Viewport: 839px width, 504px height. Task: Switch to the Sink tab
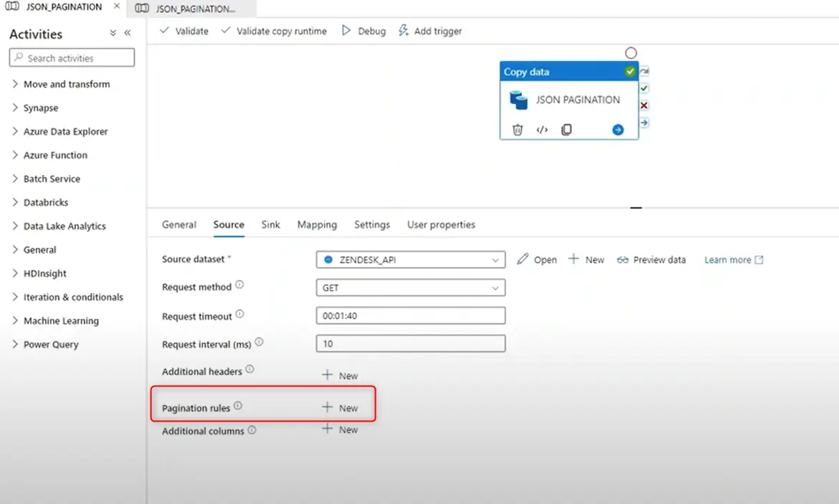(x=270, y=224)
